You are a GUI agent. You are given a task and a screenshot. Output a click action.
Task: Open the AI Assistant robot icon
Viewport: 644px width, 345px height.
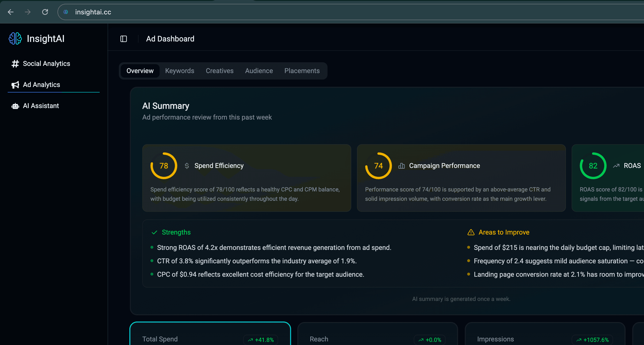pos(15,105)
